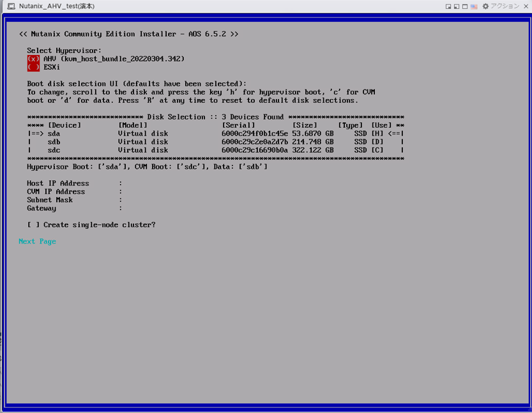Close the Nutanix_AHV_test console window

tap(526, 6)
